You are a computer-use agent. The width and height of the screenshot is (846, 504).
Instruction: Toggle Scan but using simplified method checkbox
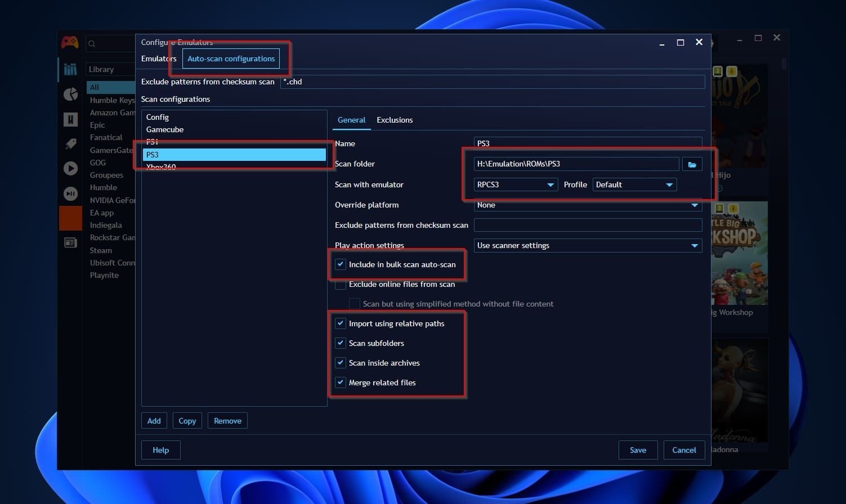[355, 304]
